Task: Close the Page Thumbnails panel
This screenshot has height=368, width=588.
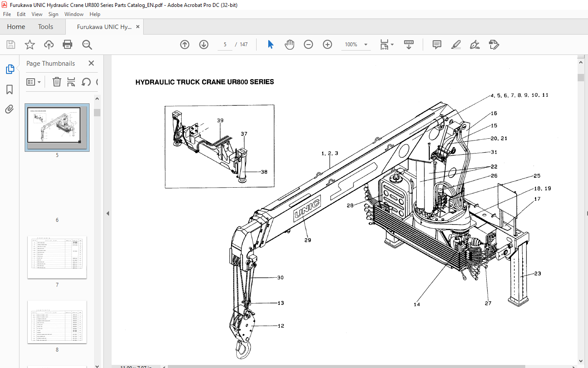Action: pyautogui.click(x=91, y=63)
